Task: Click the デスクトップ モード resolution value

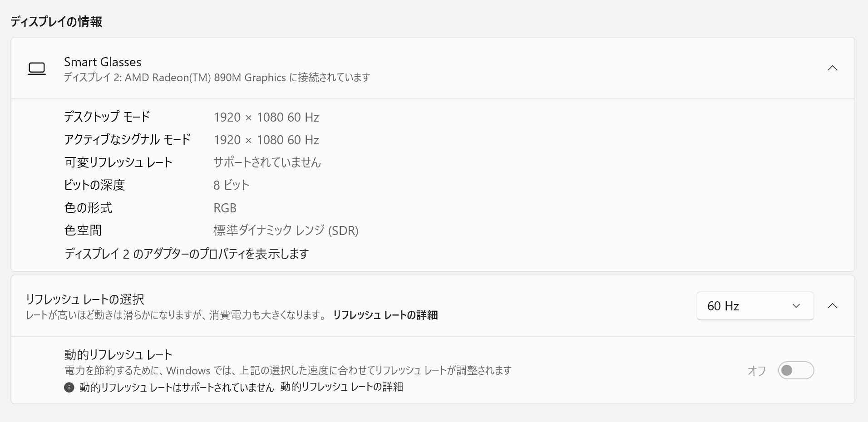Action: pos(266,117)
